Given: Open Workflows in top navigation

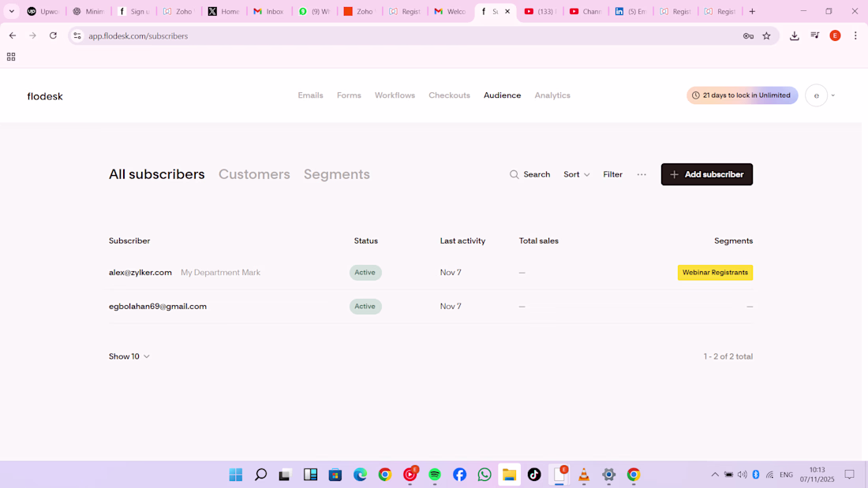Looking at the screenshot, I should click(x=395, y=95).
